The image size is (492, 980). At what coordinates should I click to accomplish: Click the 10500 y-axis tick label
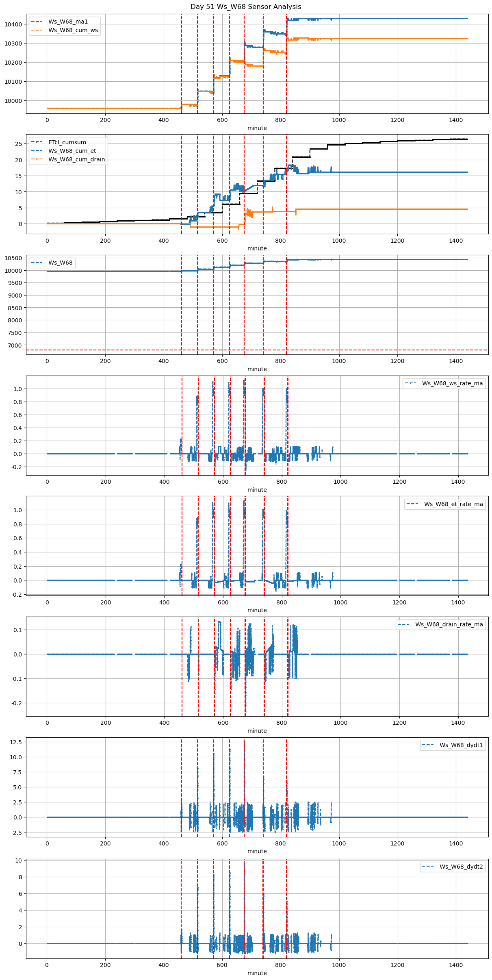coord(13,258)
